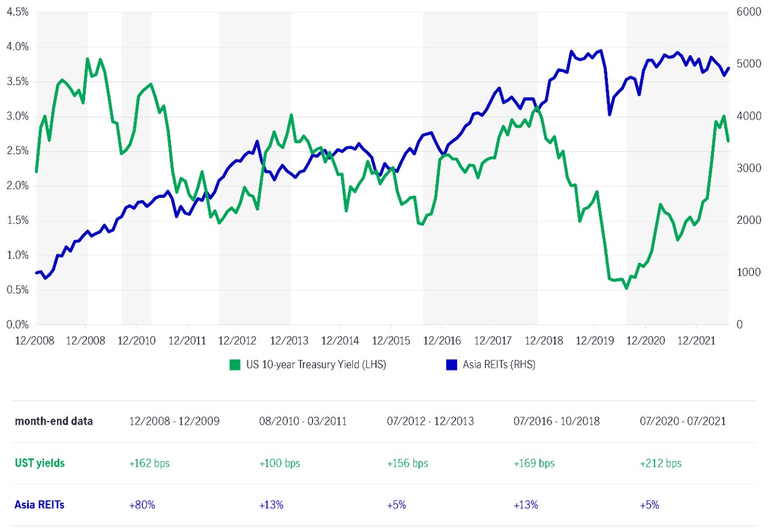This screenshot has height=532, width=768.
Task: Toggle the Asia REITs (RHS) legend label
Action: (x=499, y=365)
